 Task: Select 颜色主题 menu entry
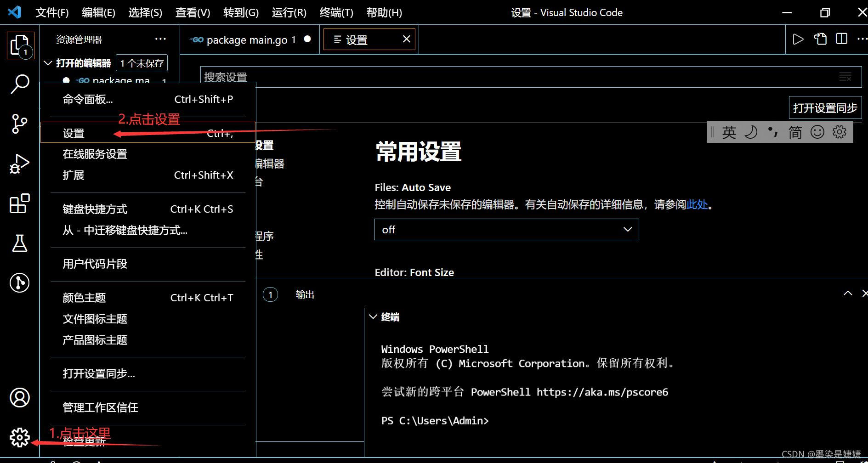[x=148, y=298]
